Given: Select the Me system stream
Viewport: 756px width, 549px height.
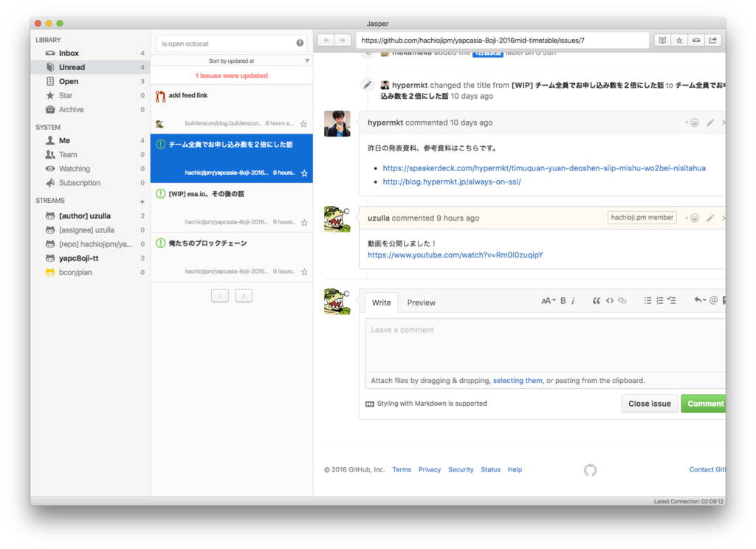Looking at the screenshot, I should tap(90, 140).
